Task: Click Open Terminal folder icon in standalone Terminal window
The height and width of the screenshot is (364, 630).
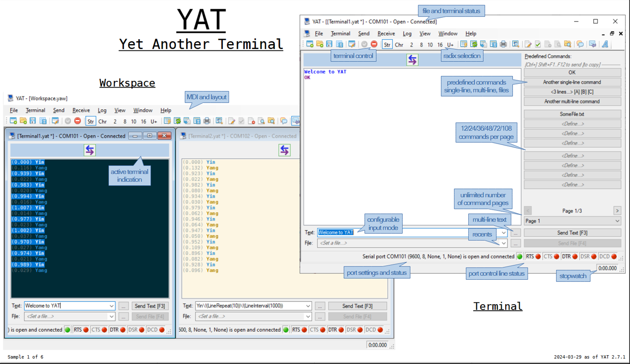Action: click(319, 45)
